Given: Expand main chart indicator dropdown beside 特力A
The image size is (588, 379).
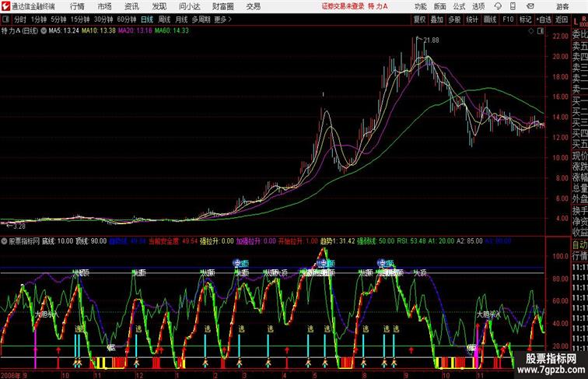Looking at the screenshot, I should pos(44,31).
